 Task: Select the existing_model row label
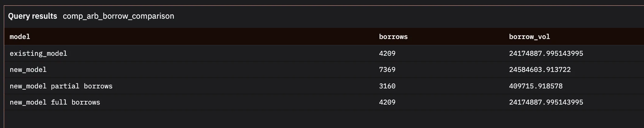coord(38,54)
